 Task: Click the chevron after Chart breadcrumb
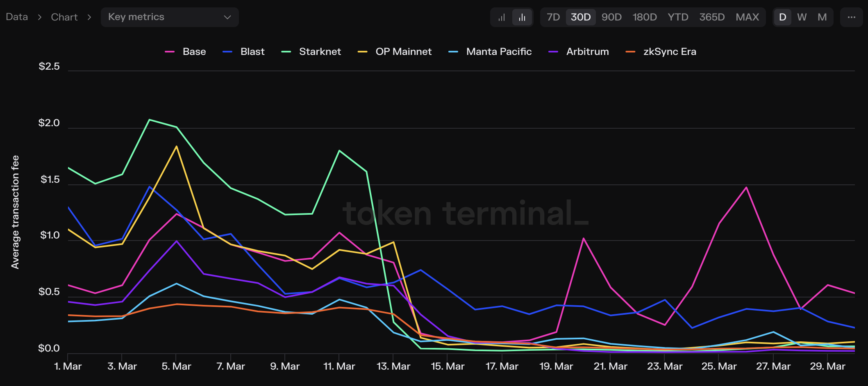(x=89, y=17)
